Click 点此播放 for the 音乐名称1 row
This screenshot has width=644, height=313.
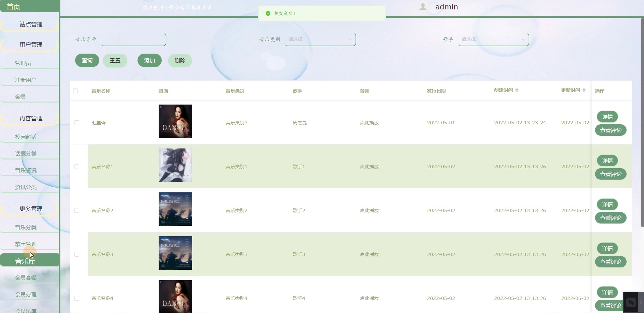click(369, 167)
